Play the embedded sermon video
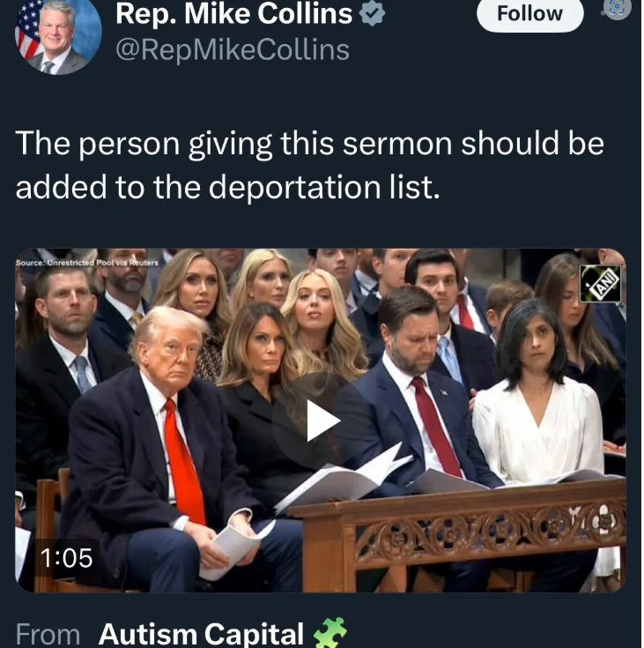 click(x=321, y=421)
